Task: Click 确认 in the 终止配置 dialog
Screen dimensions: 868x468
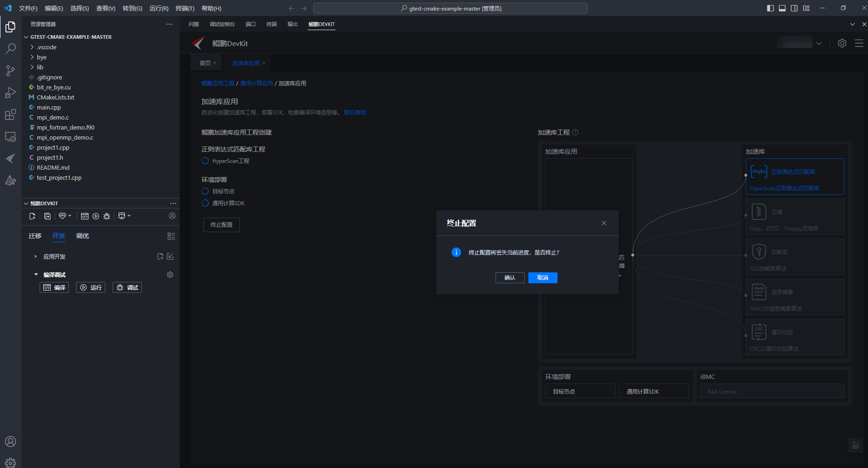Action: 510,278
